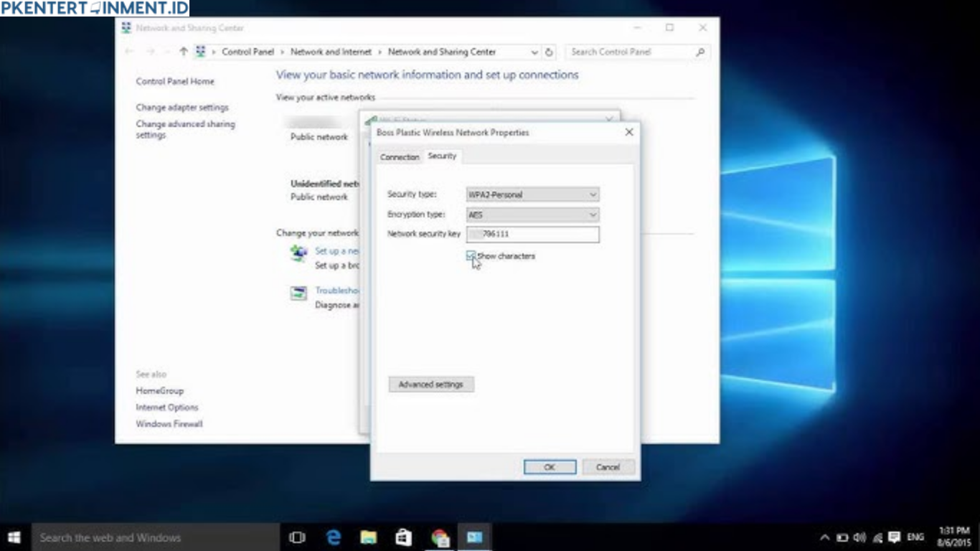This screenshot has width=980, height=551.
Task: Toggle the Show characters checkbox
Action: point(471,256)
